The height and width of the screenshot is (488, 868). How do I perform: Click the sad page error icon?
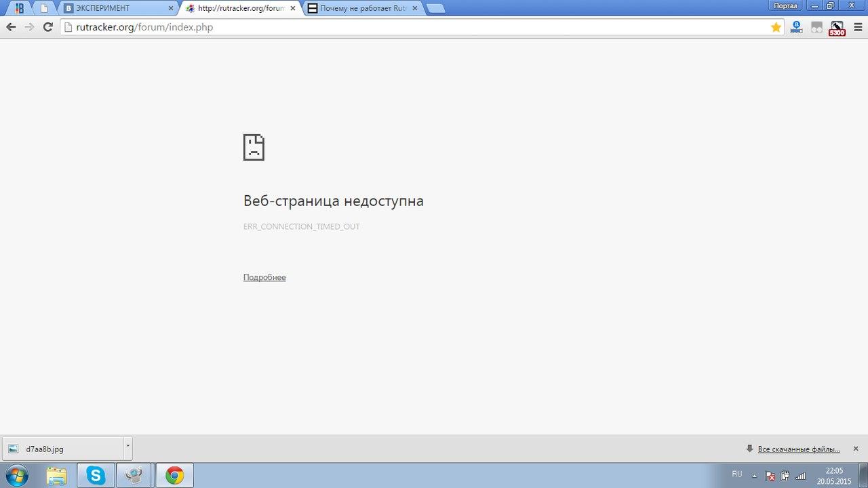click(x=254, y=147)
